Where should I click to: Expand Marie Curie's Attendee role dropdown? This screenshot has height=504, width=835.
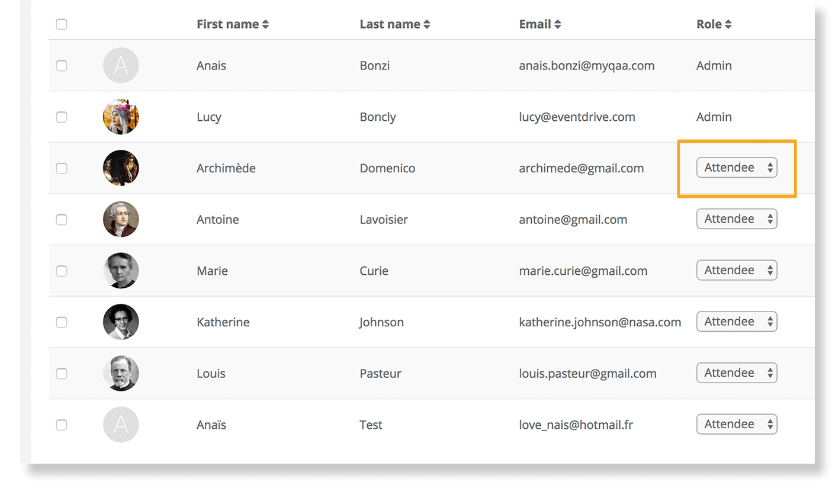click(x=737, y=270)
